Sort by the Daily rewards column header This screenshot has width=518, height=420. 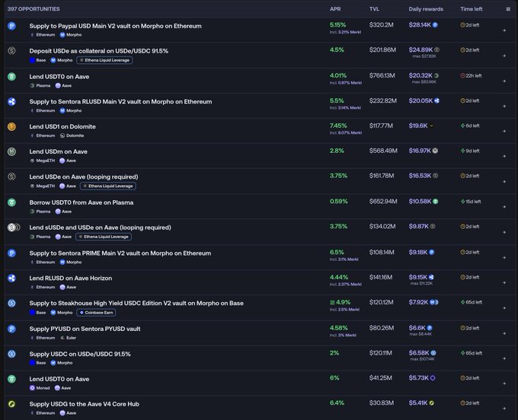(x=426, y=9)
